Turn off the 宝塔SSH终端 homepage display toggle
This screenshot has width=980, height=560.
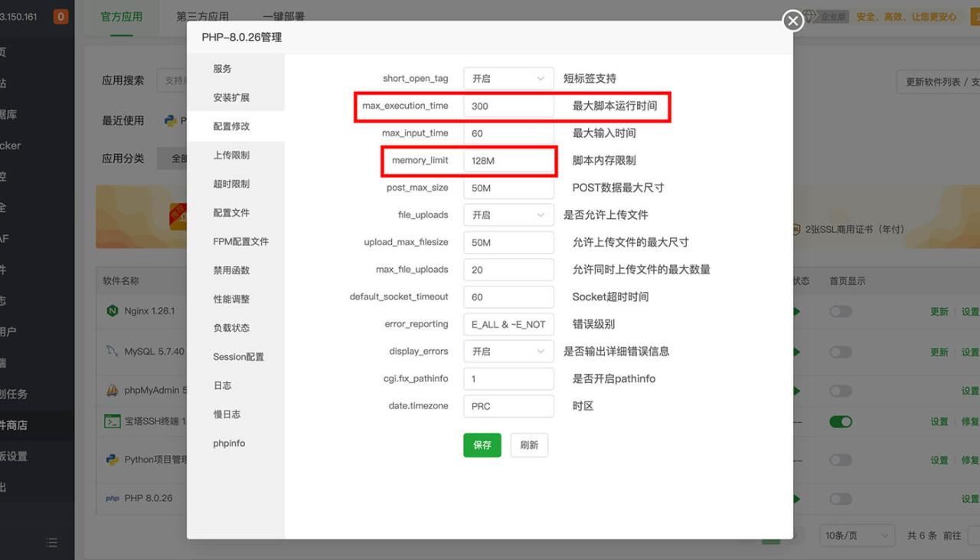[841, 421]
